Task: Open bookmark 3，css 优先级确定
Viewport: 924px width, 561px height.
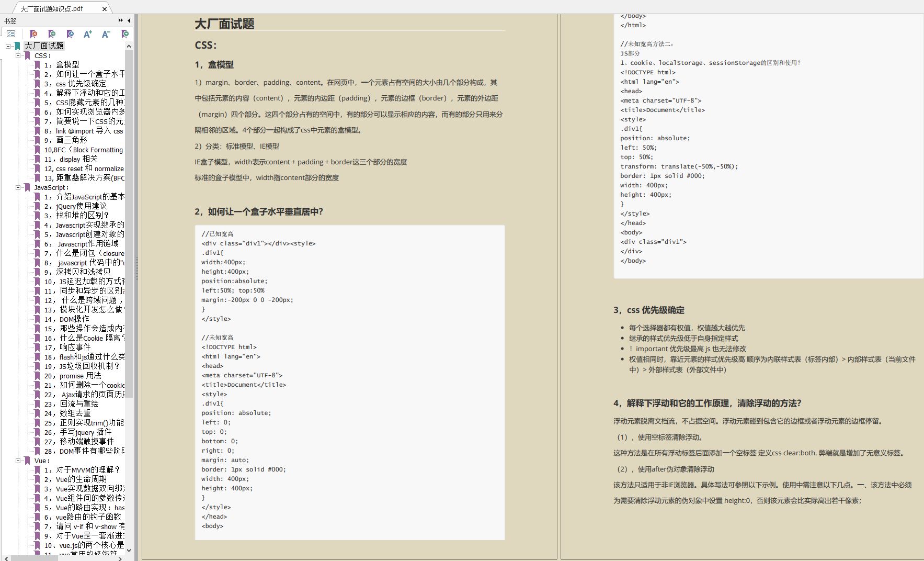Action: tap(75, 84)
